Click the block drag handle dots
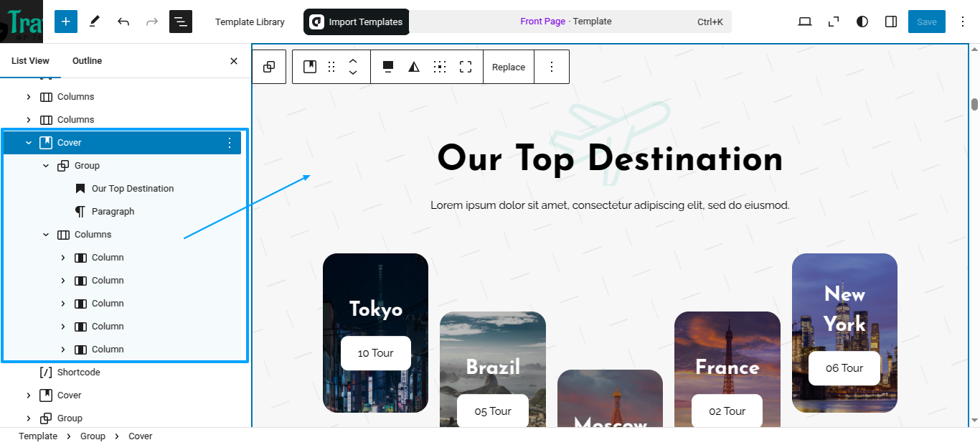This screenshot has height=445, width=980. [331, 67]
